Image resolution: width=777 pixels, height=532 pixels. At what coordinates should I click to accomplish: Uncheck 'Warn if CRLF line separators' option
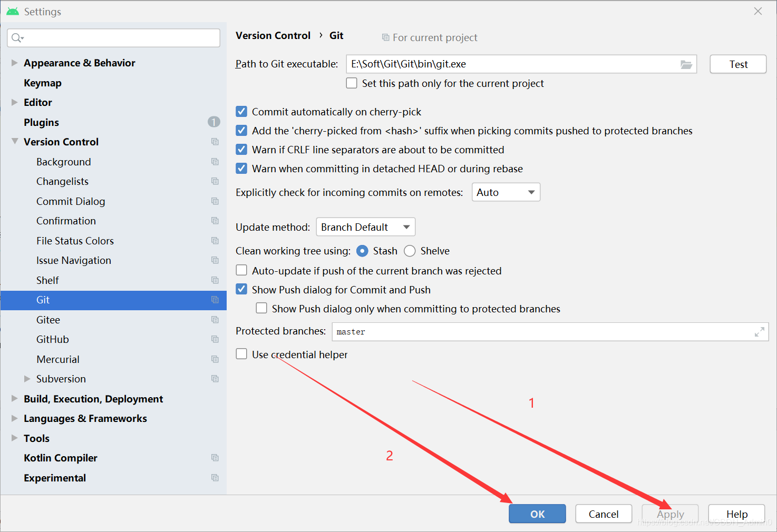click(241, 149)
